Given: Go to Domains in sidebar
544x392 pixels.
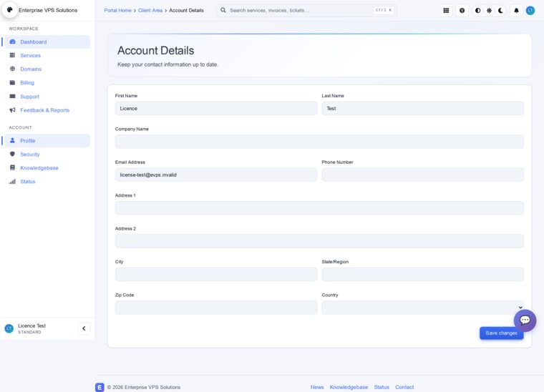Looking at the screenshot, I should [x=47, y=69].
